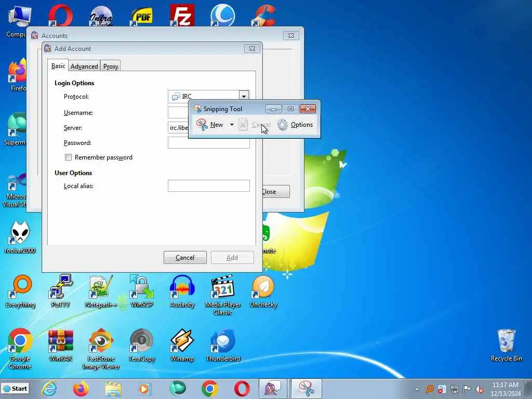Show hidden system tray icons
This screenshot has height=399, width=532.
(417, 389)
